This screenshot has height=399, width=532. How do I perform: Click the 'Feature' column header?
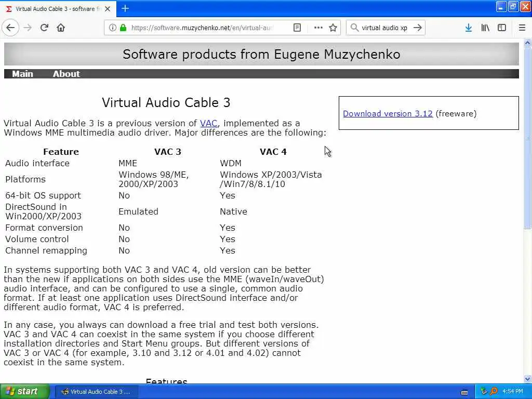61,152
